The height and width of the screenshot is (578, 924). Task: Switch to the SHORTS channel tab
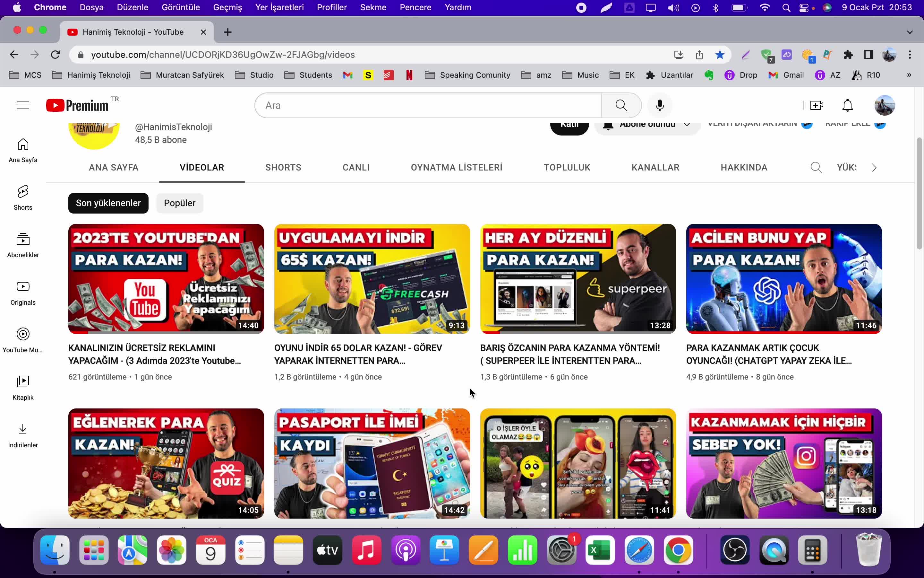point(283,167)
